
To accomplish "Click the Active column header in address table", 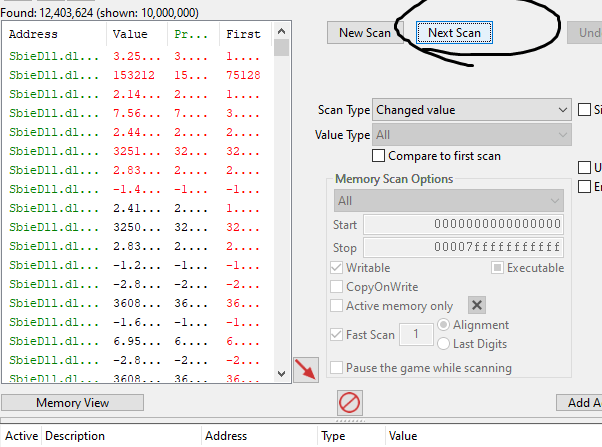I will coord(21,436).
